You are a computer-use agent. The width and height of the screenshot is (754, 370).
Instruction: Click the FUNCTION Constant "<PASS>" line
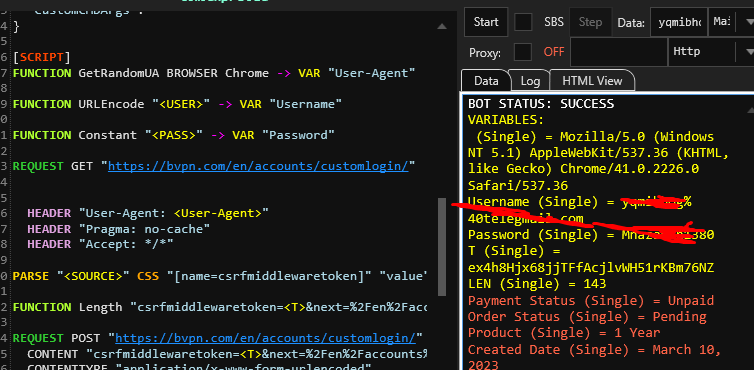[173, 135]
